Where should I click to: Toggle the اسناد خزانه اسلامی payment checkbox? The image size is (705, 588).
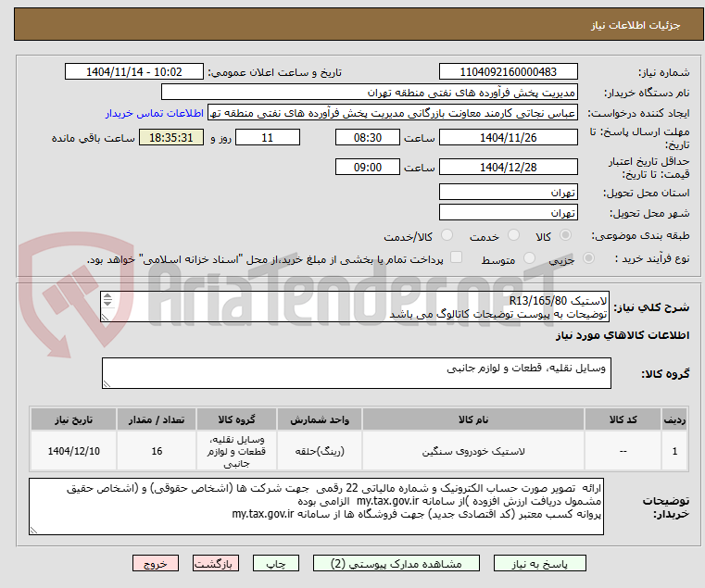point(456,257)
